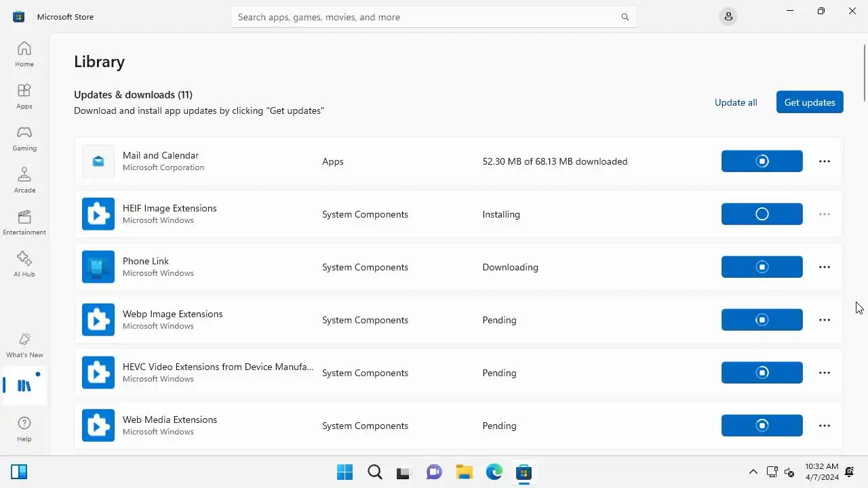Stop the Mail and Calendar download
The width and height of the screenshot is (868, 488).
click(x=762, y=161)
